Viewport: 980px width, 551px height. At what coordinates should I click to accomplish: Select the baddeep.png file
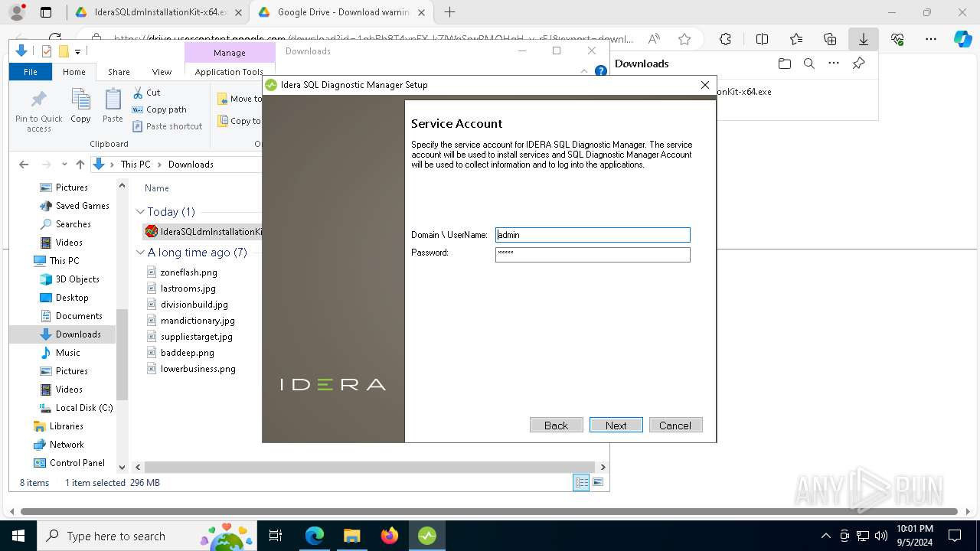188,353
